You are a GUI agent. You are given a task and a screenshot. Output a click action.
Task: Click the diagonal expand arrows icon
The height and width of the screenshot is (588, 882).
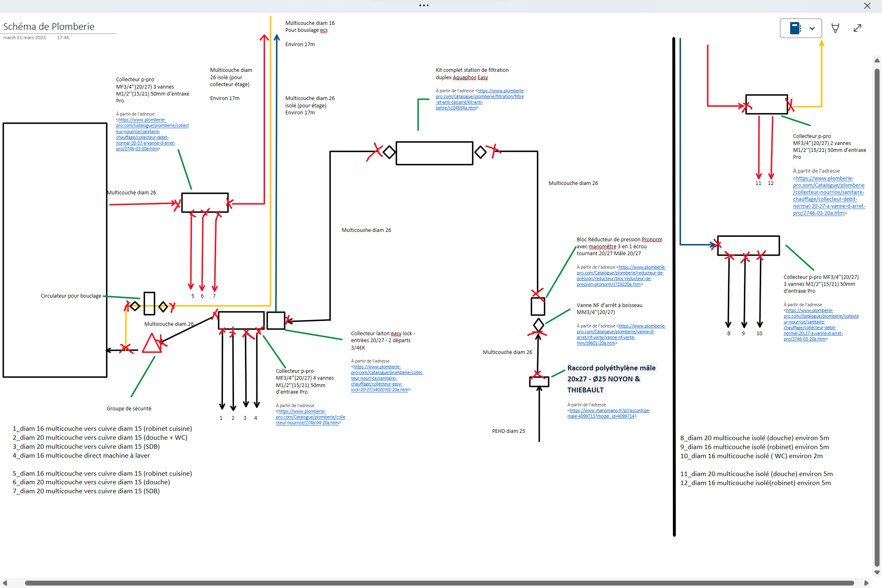(857, 28)
